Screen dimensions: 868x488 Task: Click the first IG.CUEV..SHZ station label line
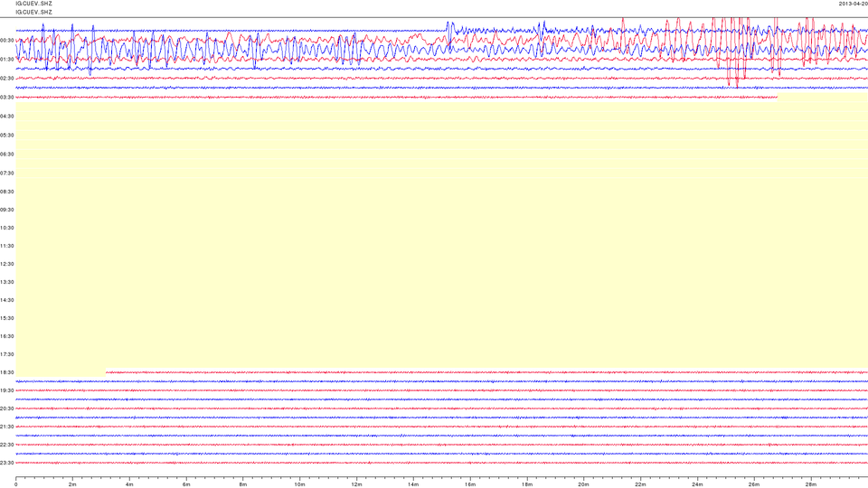coord(33,4)
